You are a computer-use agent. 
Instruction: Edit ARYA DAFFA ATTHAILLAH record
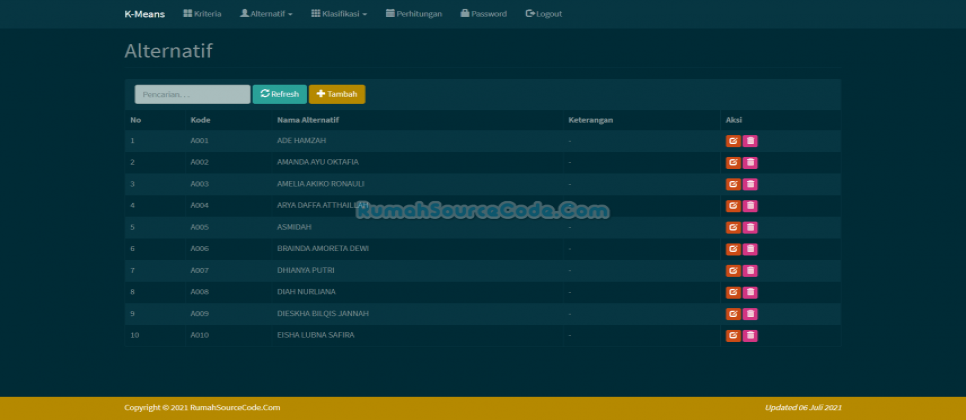[733, 206]
